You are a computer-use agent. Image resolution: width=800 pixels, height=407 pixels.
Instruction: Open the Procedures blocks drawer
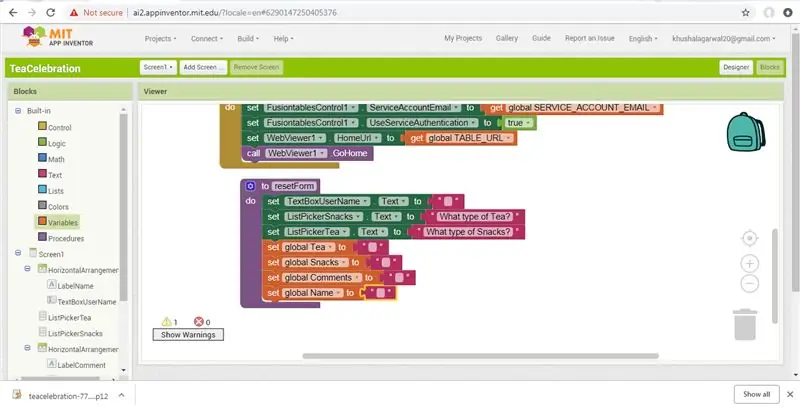(61, 238)
